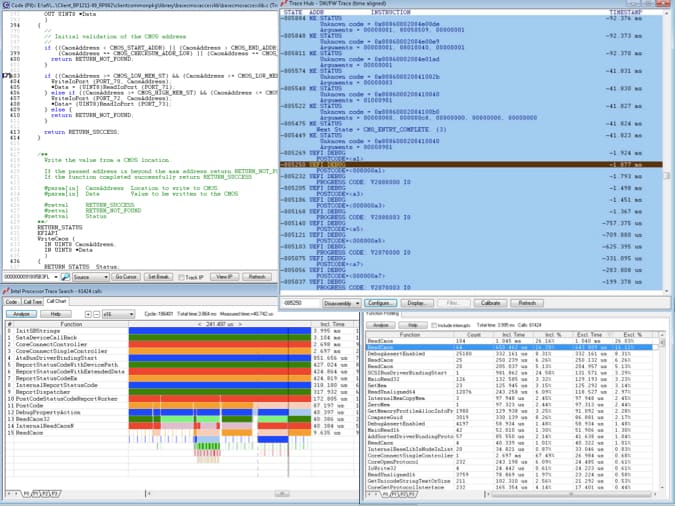This screenshot has width=675, height=506.
Task: Click the Trace Hub vertical scrollbar
Action: click(x=667, y=151)
